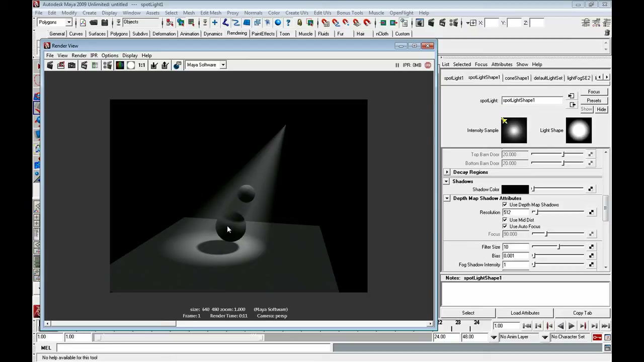The width and height of the screenshot is (644, 362).
Task: Click the Intensity Sample thumbnail
Action: point(514,130)
